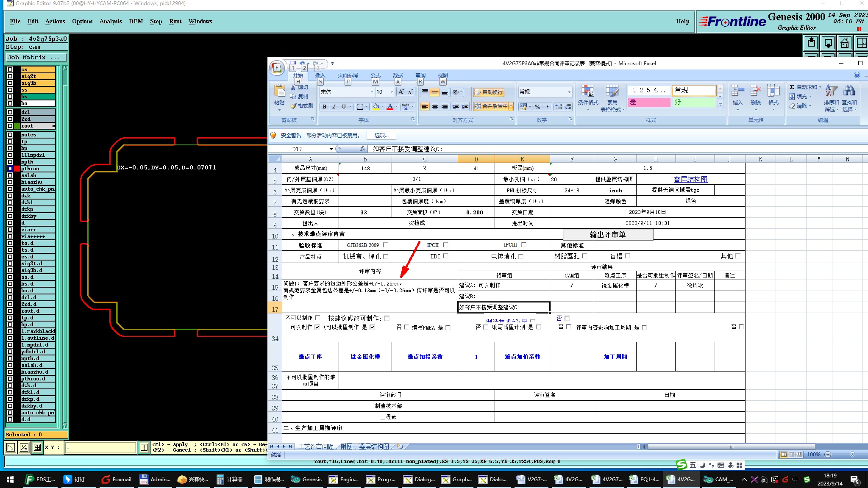Click the Italic formatting icon

(x=334, y=107)
